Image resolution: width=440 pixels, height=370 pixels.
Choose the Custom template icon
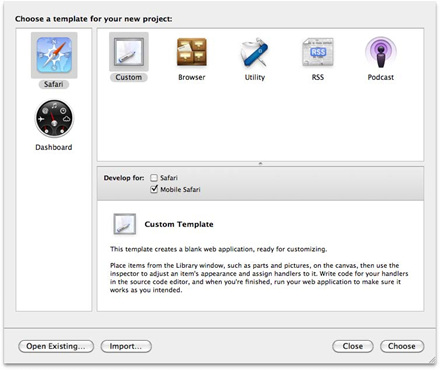pos(129,52)
